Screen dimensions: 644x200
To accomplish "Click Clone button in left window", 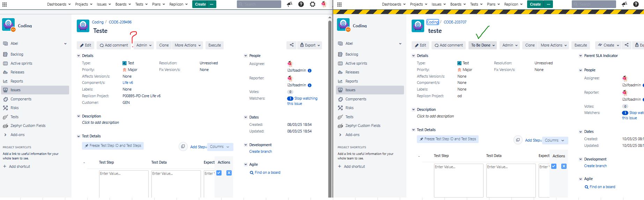I will tap(164, 45).
